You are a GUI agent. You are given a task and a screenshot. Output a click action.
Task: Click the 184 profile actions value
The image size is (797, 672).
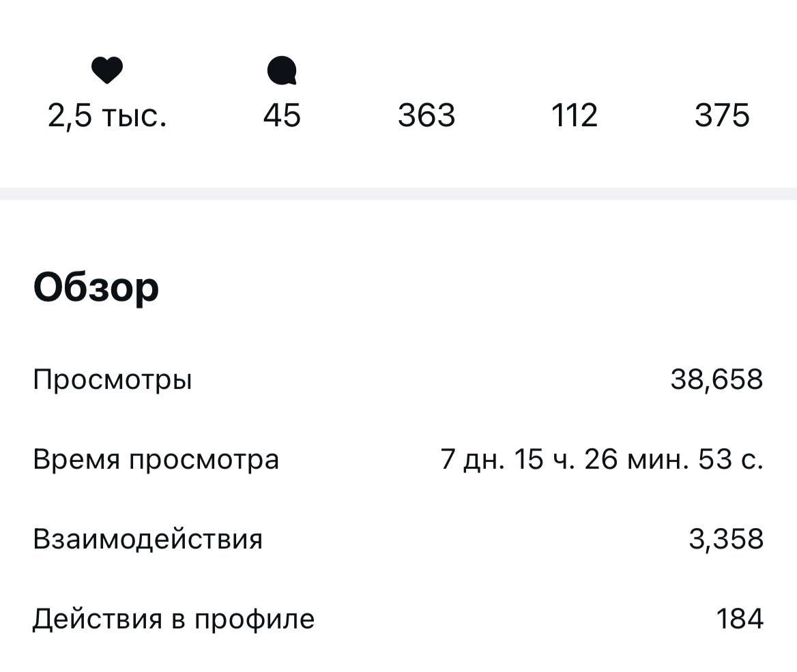[740, 619]
